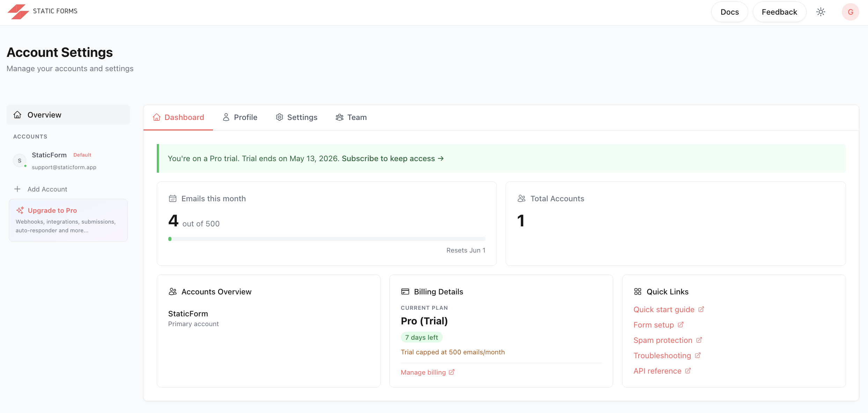
Task: Select Overview in the sidebar
Action: [x=68, y=115]
